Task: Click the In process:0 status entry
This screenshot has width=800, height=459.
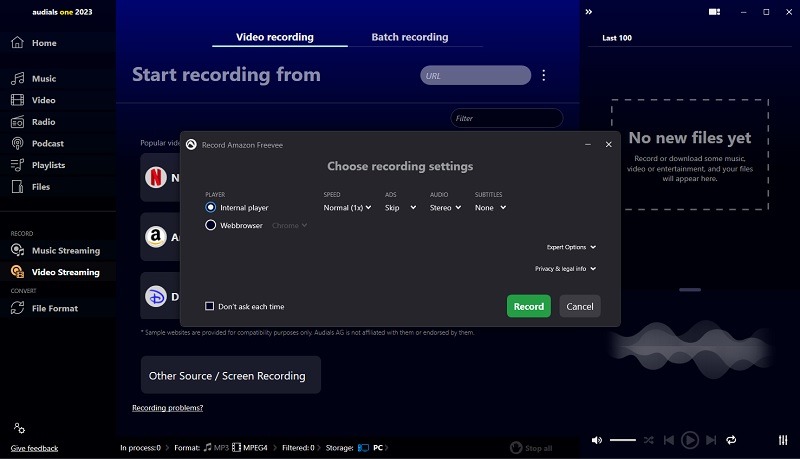Action: click(x=140, y=448)
